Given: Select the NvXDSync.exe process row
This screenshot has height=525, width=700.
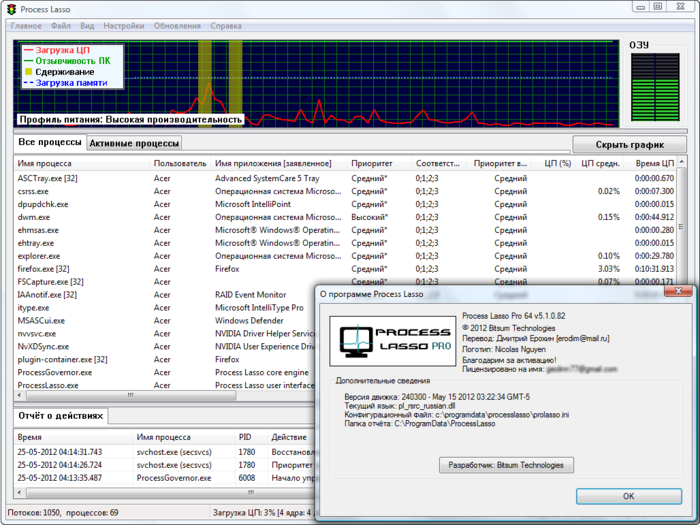Looking at the screenshot, I should pos(165,346).
